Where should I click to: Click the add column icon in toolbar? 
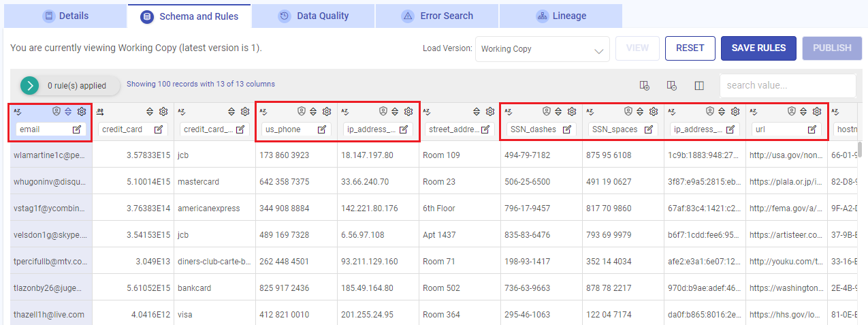click(x=645, y=86)
